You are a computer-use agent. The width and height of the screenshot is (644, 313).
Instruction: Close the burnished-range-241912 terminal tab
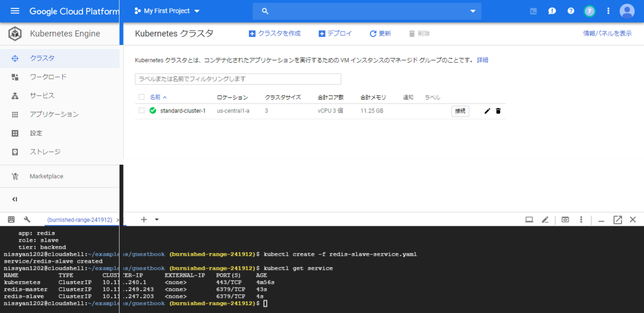point(118,220)
